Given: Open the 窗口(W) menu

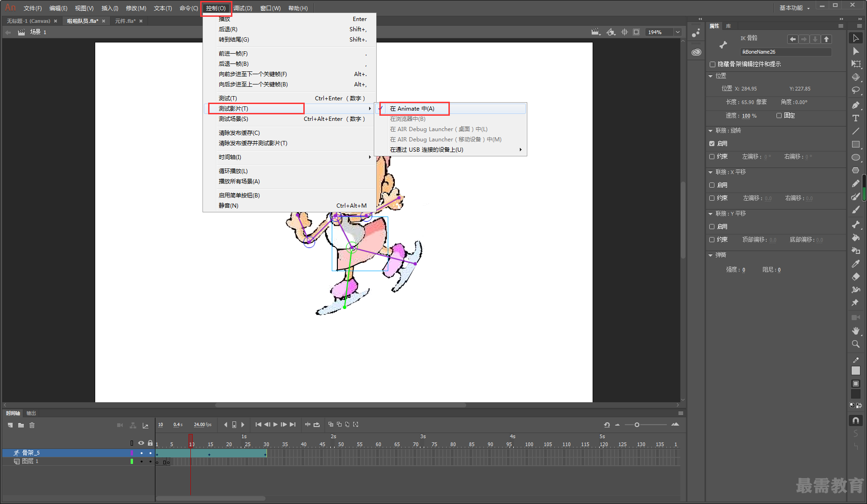Looking at the screenshot, I should [271, 8].
